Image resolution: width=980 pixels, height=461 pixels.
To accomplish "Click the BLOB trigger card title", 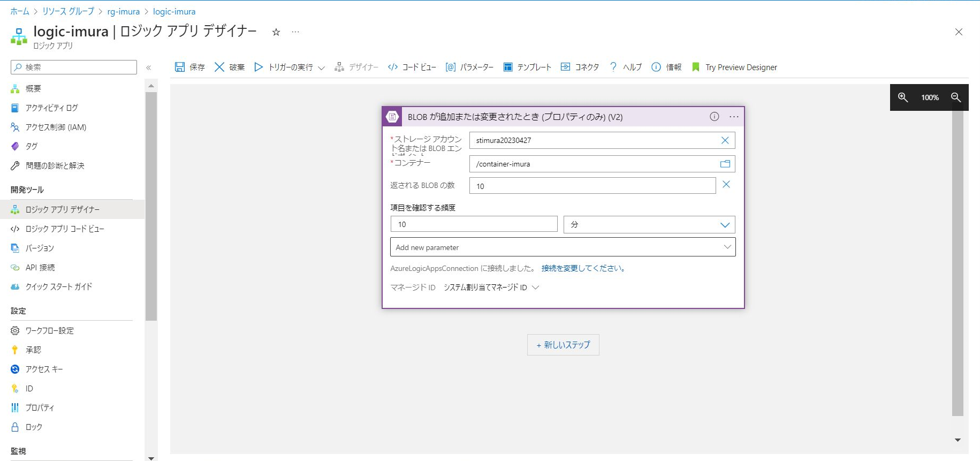I will click(x=515, y=117).
